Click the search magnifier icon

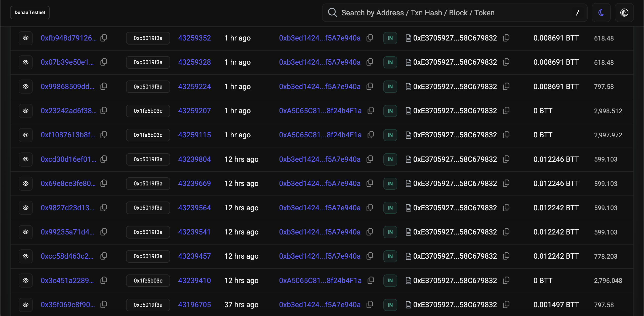332,13
